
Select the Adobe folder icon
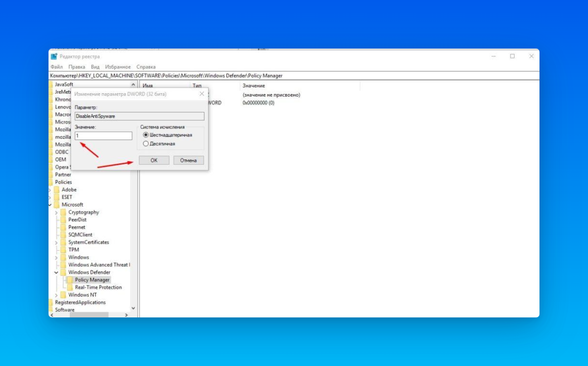coord(57,189)
